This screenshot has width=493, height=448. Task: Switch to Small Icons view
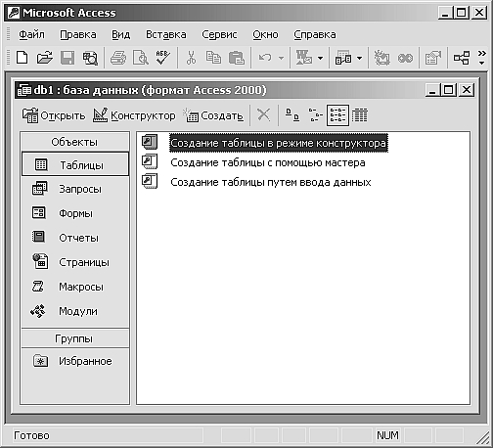tap(315, 115)
